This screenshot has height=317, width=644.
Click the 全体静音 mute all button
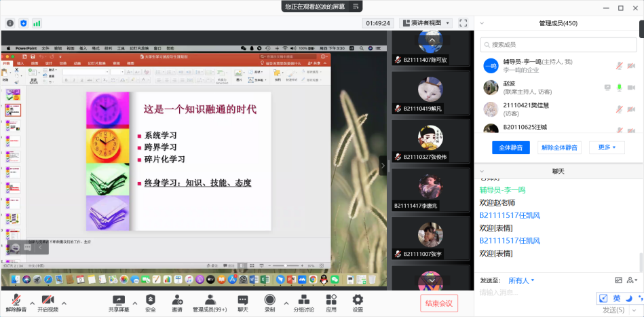click(510, 147)
